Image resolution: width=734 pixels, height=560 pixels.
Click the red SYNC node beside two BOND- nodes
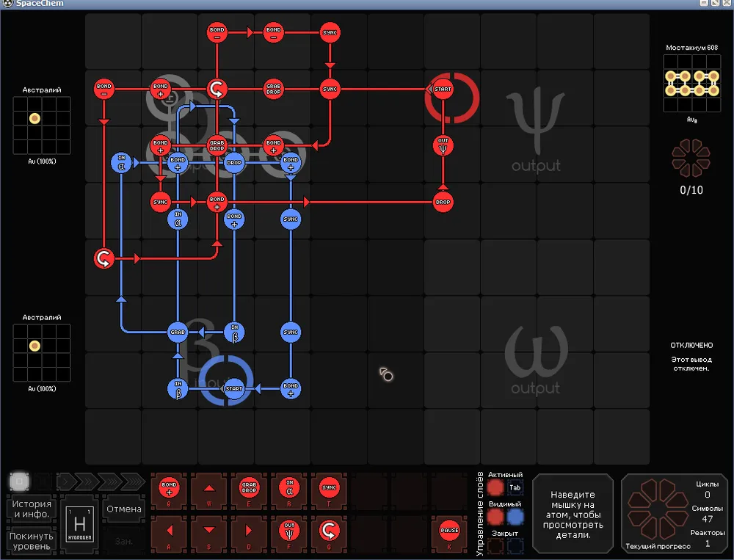(x=330, y=32)
